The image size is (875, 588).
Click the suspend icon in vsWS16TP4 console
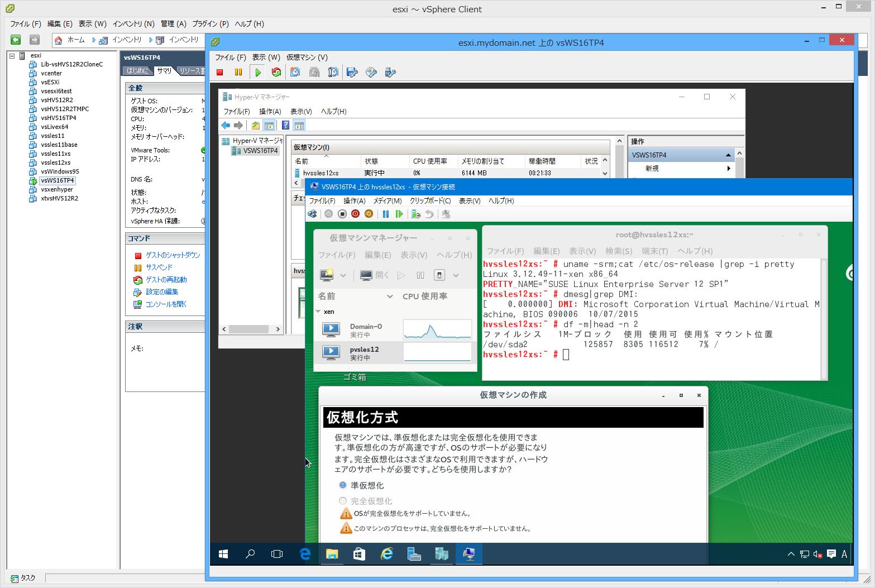pos(238,72)
